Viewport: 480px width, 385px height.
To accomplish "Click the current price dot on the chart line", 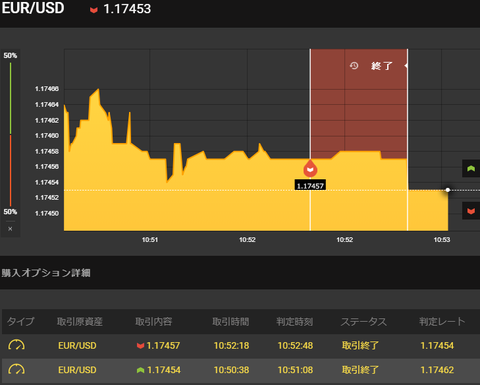I will (x=448, y=190).
